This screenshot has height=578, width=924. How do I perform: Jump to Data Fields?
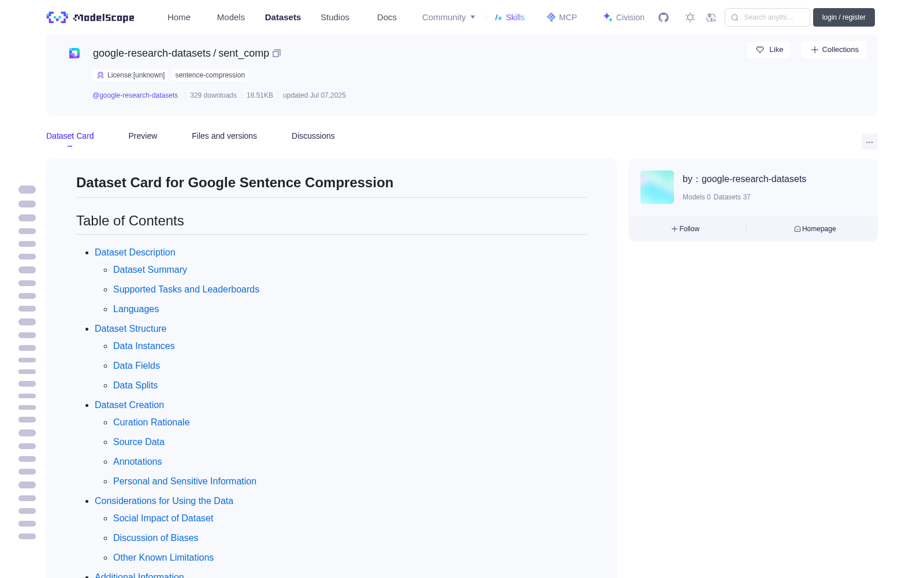pos(136,365)
